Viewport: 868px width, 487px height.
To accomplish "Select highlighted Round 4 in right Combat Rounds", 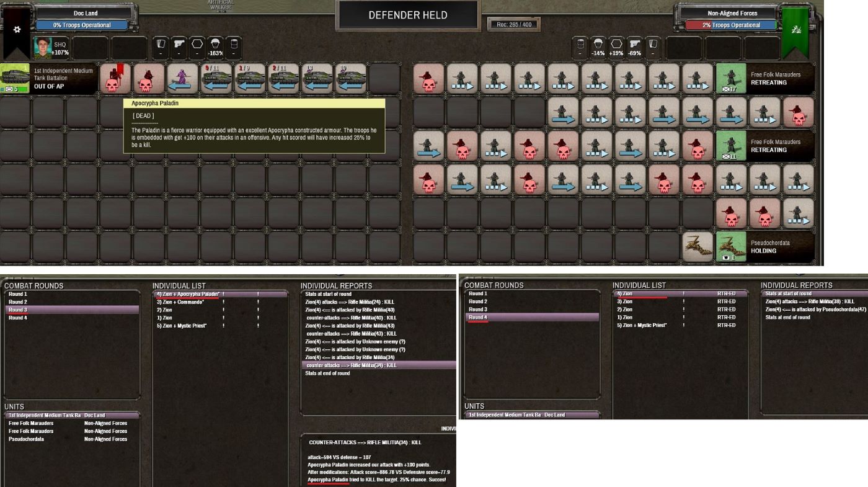I will tap(532, 317).
